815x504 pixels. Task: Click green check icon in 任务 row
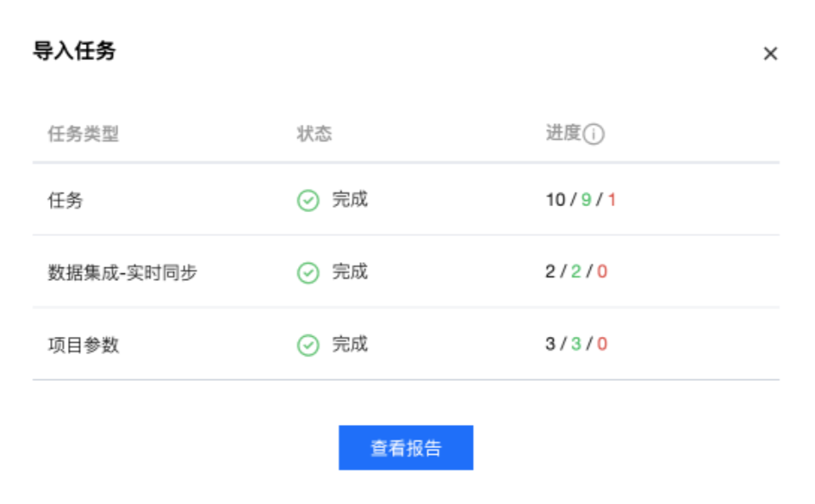308,200
